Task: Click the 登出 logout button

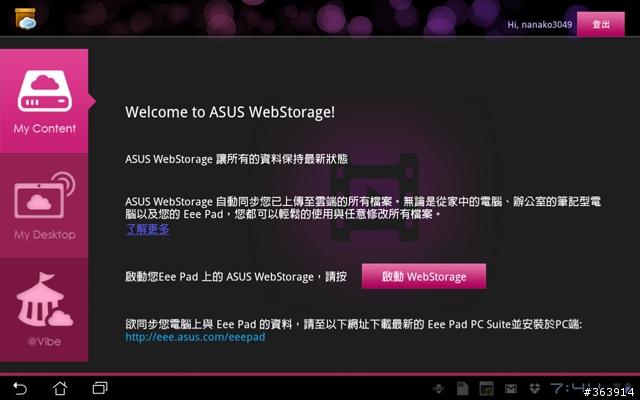Action: point(600,24)
